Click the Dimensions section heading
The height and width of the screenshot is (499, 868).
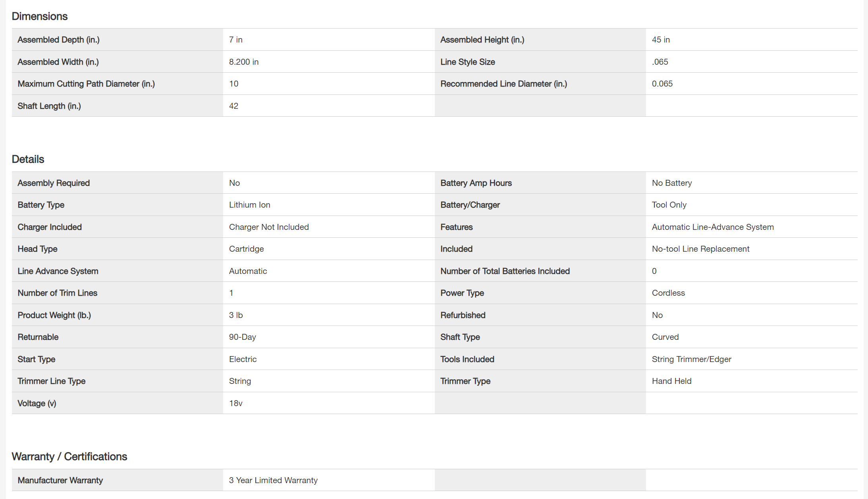pyautogui.click(x=40, y=16)
